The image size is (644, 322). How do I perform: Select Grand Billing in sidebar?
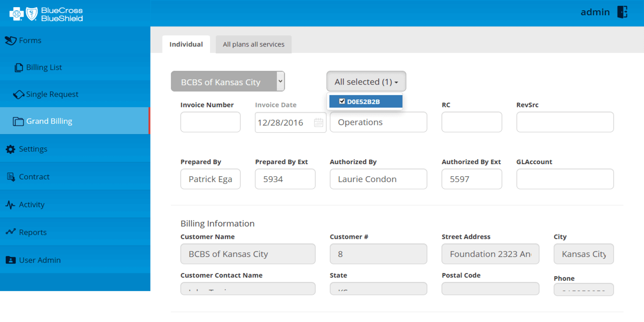pos(75,121)
